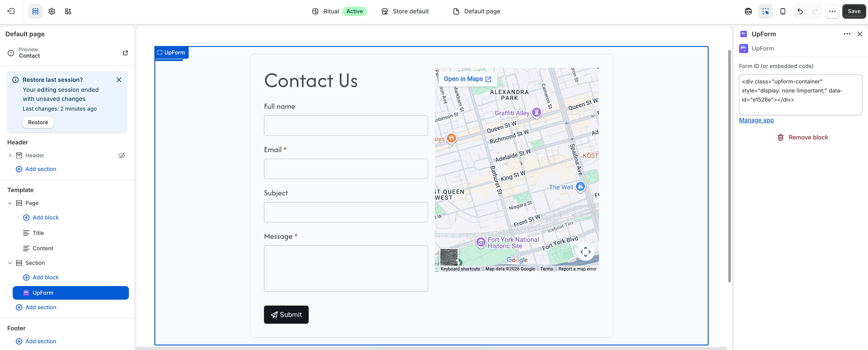
Task: Open the Sections panel icon
Action: click(x=35, y=11)
